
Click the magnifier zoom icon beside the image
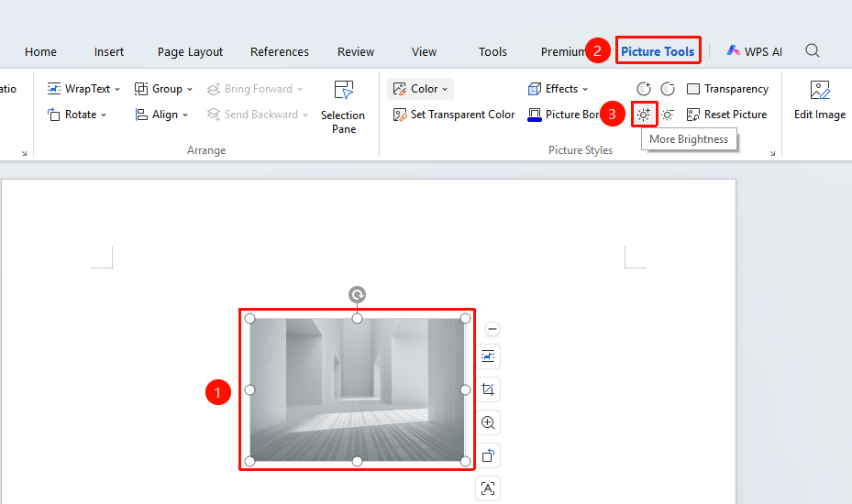(x=488, y=422)
